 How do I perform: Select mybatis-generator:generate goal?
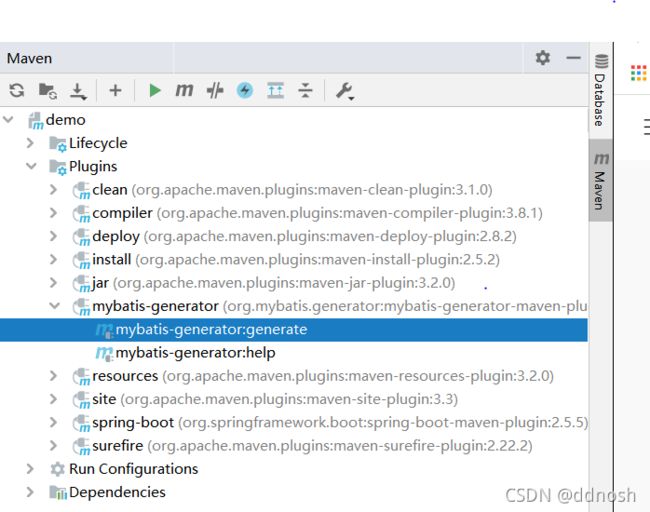click(293, 330)
